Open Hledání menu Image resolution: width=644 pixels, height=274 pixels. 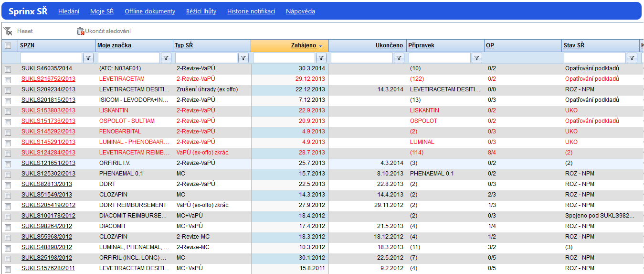pos(69,11)
